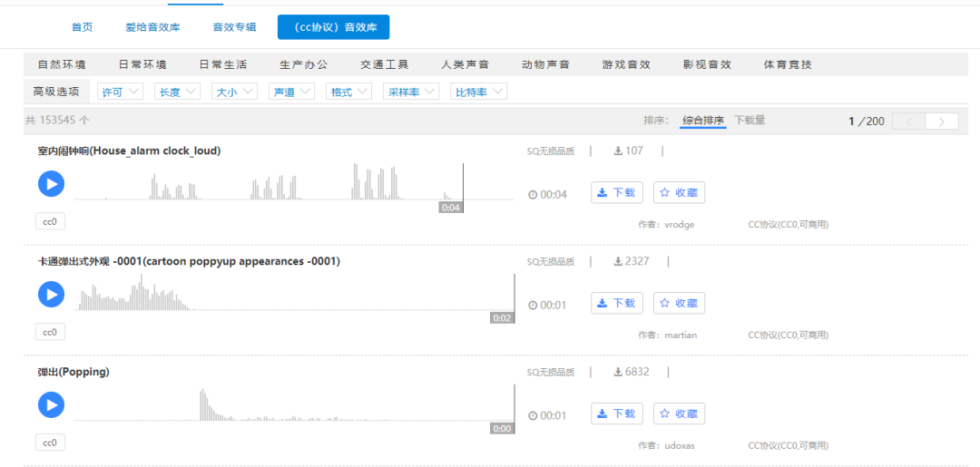Open the 声道 filter dropdown
Image resolution: width=980 pixels, height=467 pixels.
291,92
